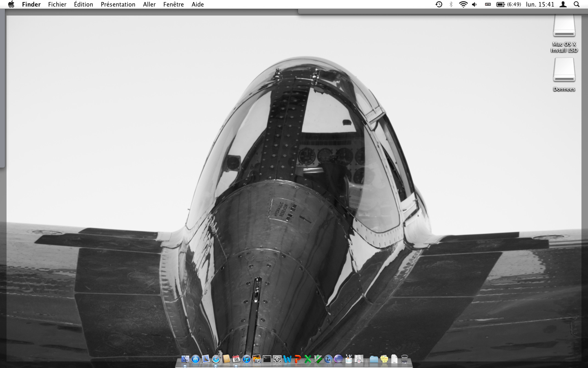Open Spotlight search magnifier
Screen dimensions: 588x368
pos(577,4)
